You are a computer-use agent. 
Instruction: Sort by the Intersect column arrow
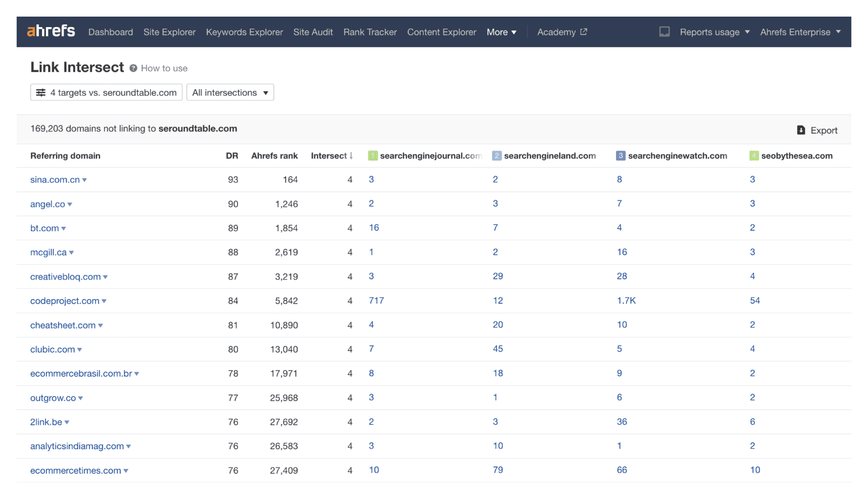[x=351, y=155]
